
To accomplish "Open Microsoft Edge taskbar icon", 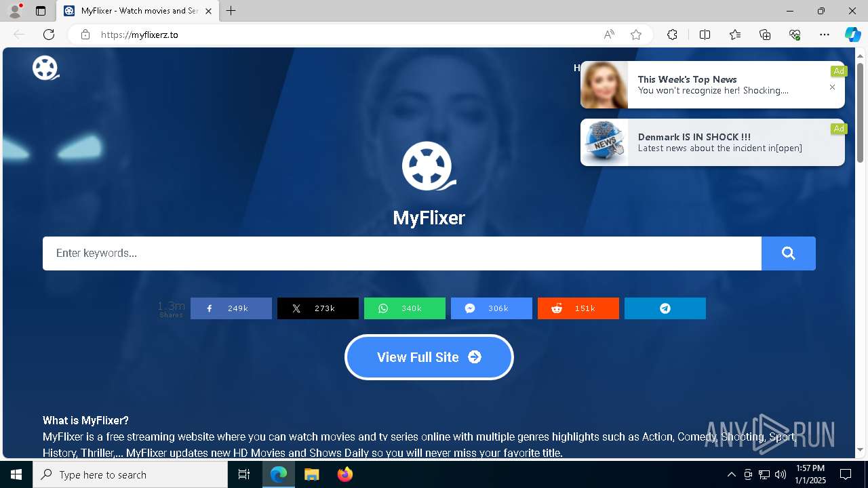I will point(279,474).
